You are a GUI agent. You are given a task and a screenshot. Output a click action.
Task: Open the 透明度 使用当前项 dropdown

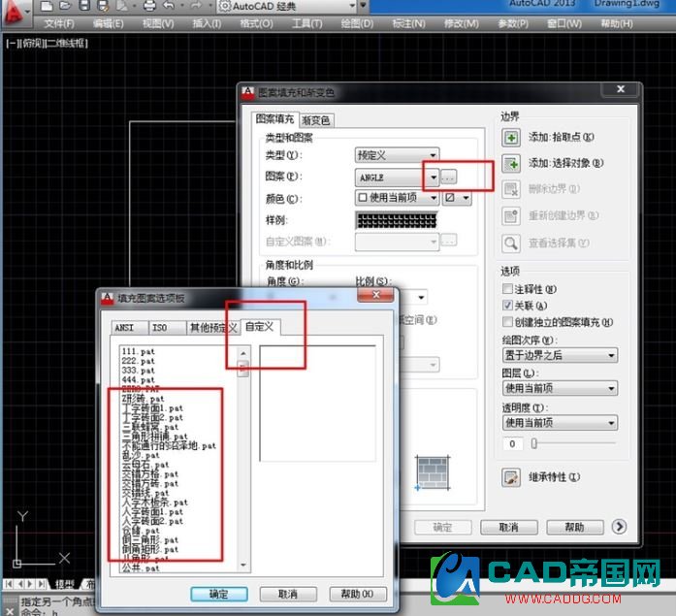point(560,423)
